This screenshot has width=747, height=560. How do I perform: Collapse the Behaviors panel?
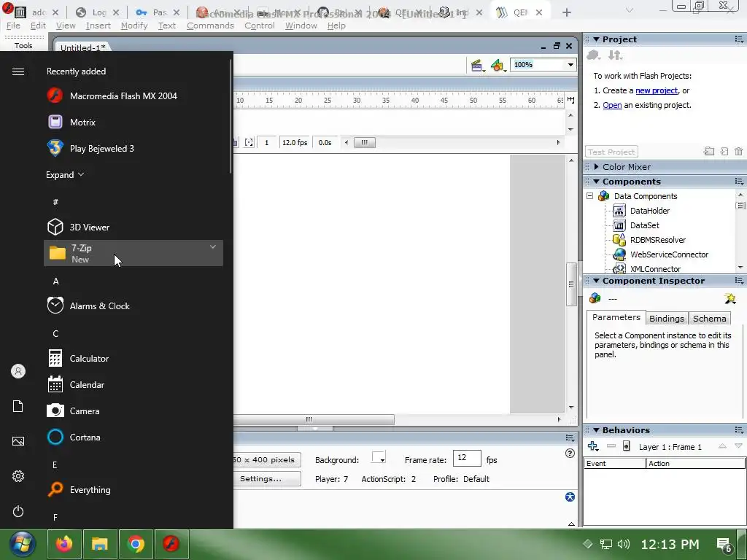pyautogui.click(x=596, y=430)
